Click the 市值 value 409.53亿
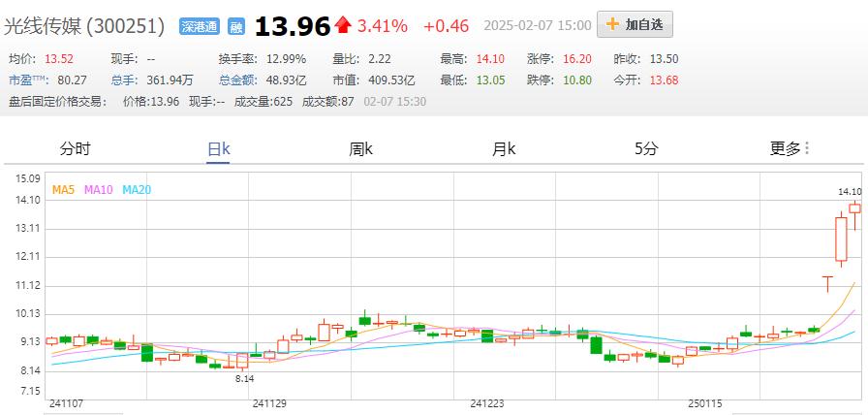Screen dimensions: 868x415 (391, 80)
